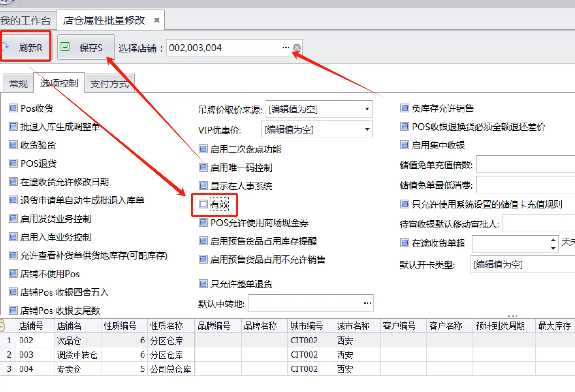Open the VIP优惠价 dropdown list
The width and height of the screenshot is (575, 392).
367,129
